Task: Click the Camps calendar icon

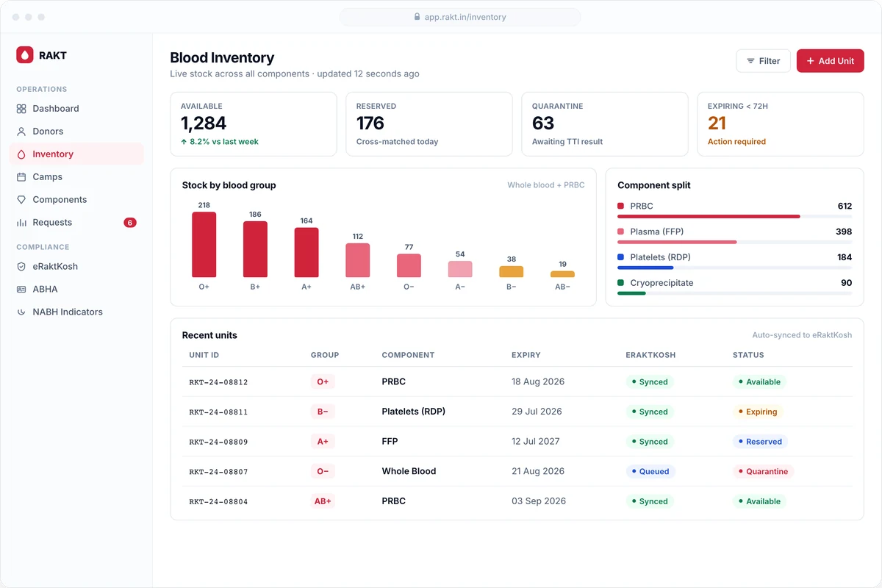Action: [x=21, y=177]
